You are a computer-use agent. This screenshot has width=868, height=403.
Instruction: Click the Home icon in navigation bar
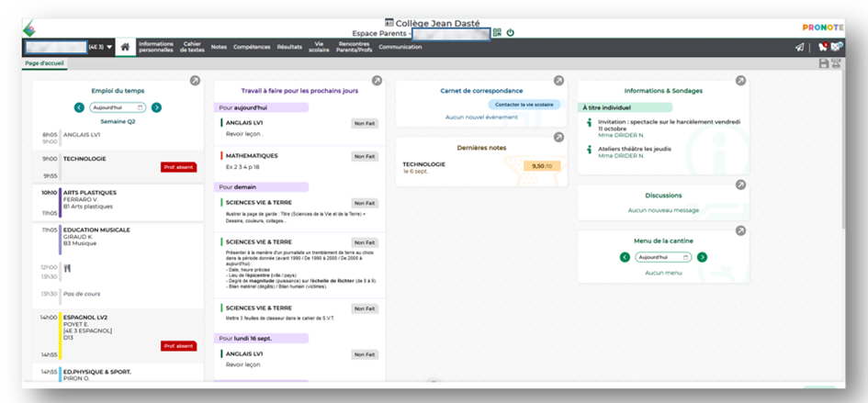(x=125, y=47)
